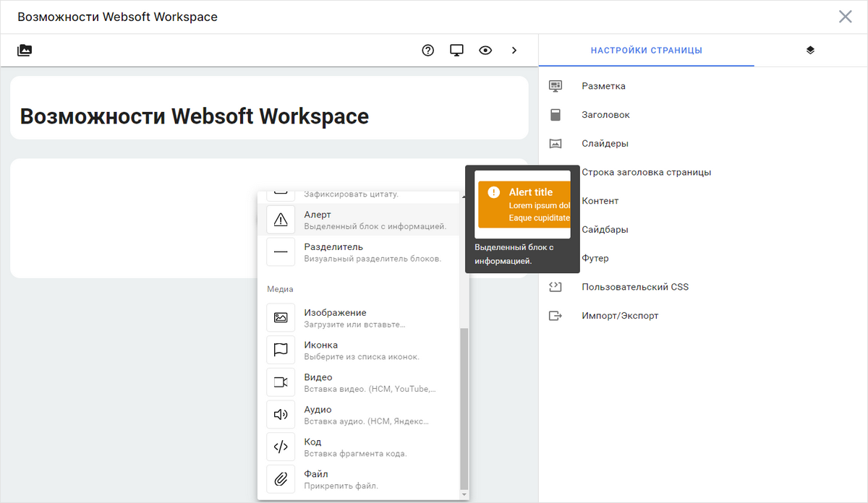This screenshot has height=503, width=868.
Task: Click the help question mark icon
Action: click(x=427, y=50)
